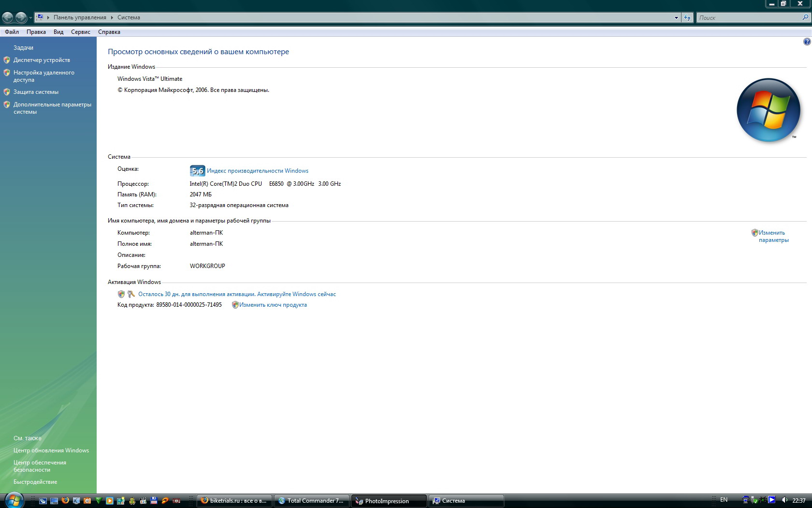Open the Файл menu
Image resolution: width=812 pixels, height=508 pixels.
[x=12, y=32]
